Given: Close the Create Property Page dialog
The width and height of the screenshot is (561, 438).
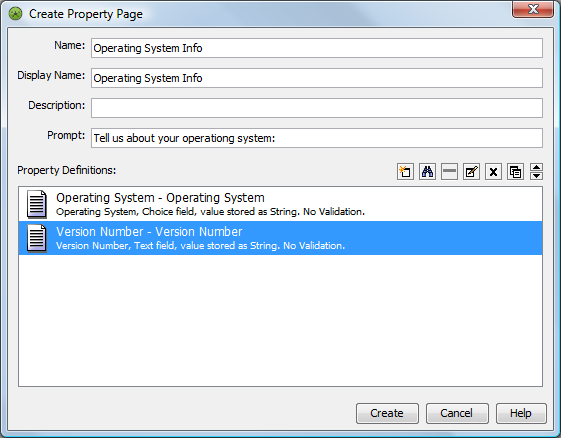Looking at the screenshot, I should (x=533, y=9).
